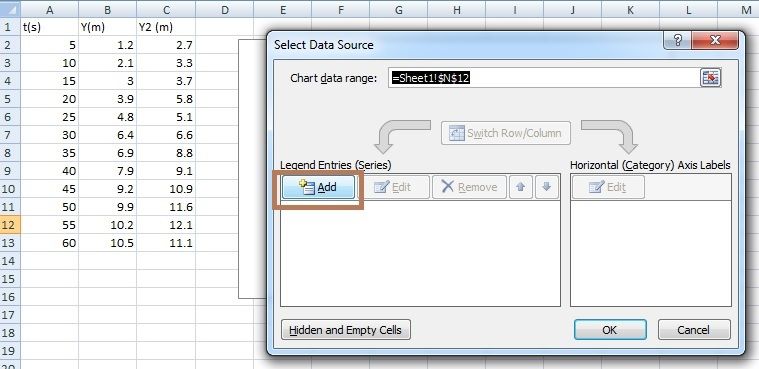Select column B header
The height and width of the screenshot is (369, 759).
pos(107,9)
